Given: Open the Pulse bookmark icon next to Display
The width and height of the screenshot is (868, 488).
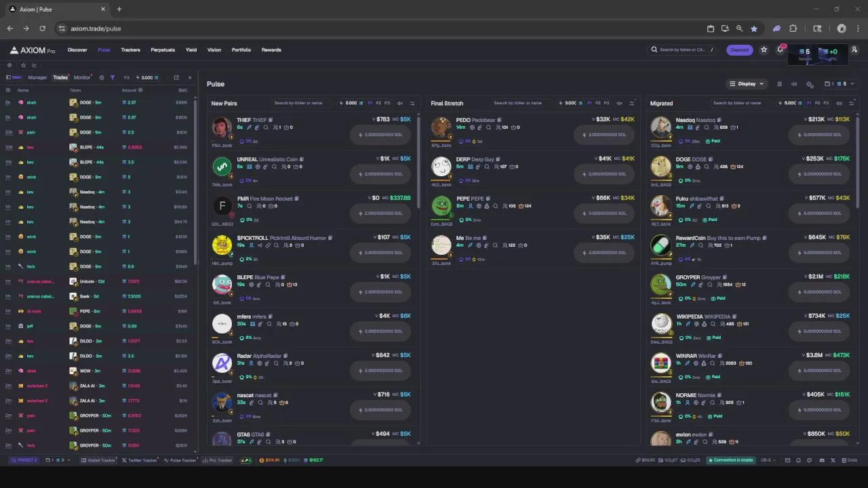Looking at the screenshot, I should (779, 84).
